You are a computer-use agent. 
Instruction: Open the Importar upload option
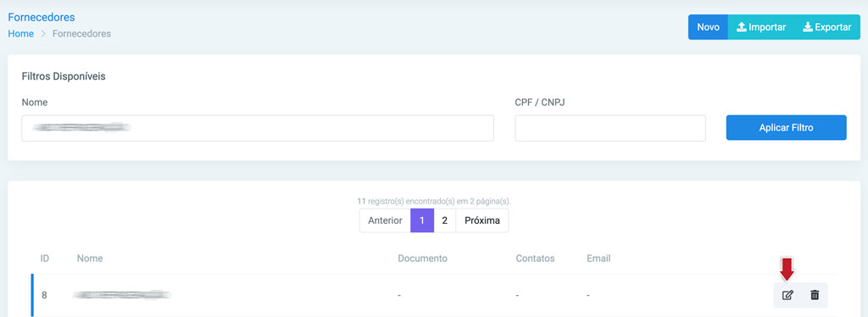761,27
